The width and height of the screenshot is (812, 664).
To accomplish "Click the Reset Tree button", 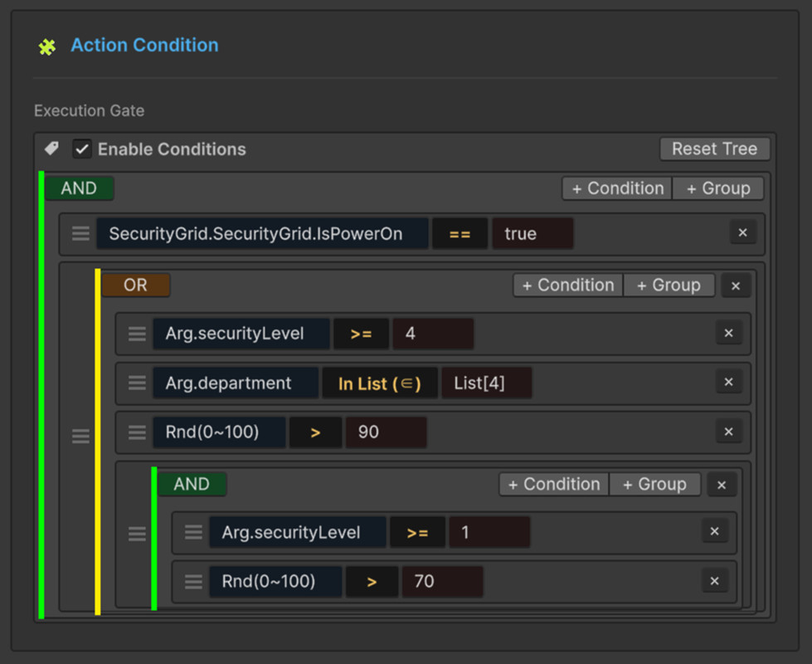I will 714,149.
